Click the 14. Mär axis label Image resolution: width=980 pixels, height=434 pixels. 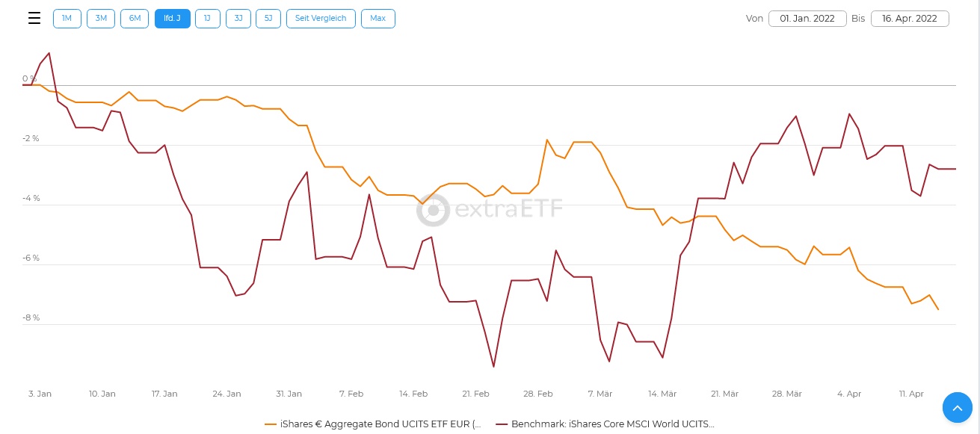662,394
